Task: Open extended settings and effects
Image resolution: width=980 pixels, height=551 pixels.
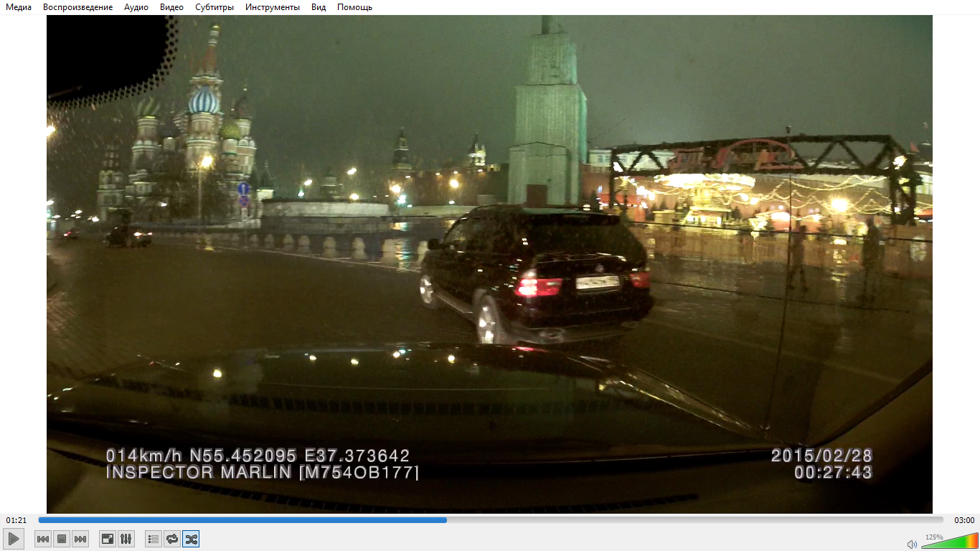Action: coord(126,539)
